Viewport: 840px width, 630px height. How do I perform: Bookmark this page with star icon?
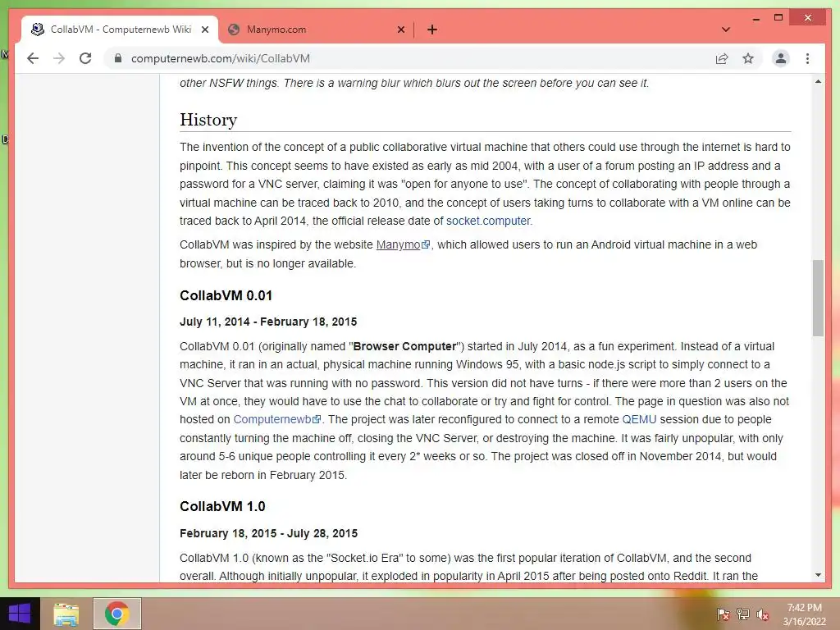(x=748, y=58)
